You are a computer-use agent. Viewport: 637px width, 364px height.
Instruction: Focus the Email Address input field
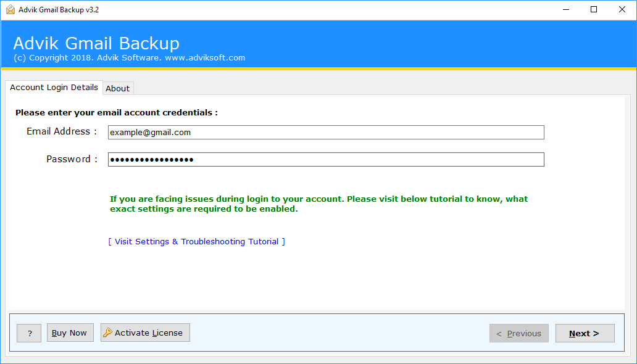[326, 133]
